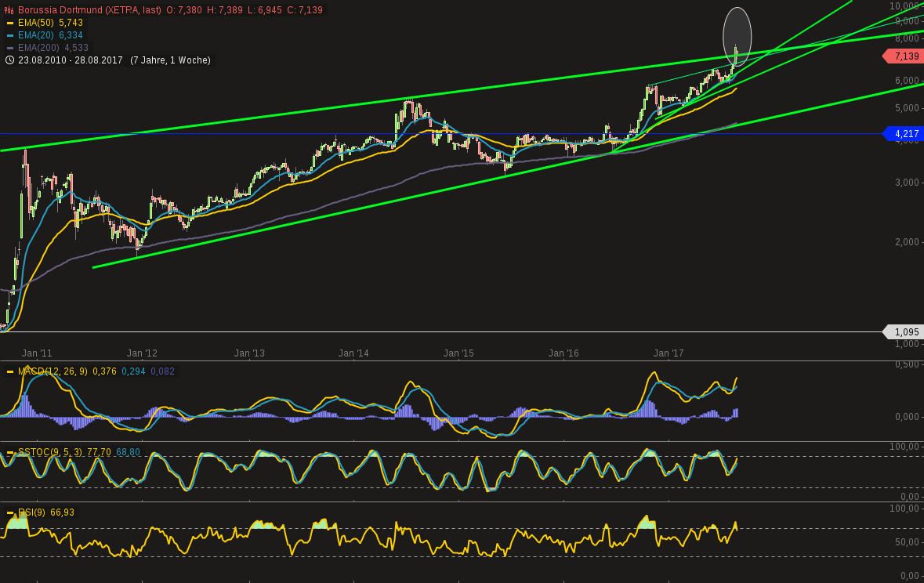Select the EMA(200) 4,533 legend label
924x583 pixels.
pyautogui.click(x=53, y=48)
